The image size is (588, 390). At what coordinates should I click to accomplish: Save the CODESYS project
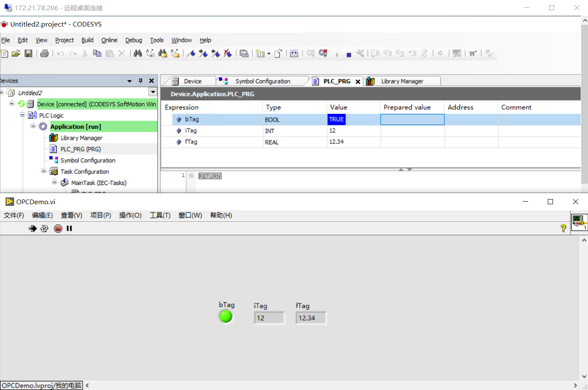tap(28, 53)
